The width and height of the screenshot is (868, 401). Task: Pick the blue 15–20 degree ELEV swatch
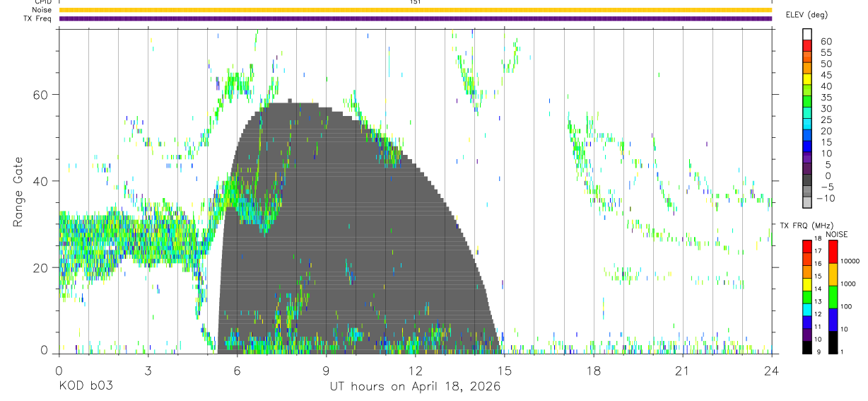click(807, 135)
